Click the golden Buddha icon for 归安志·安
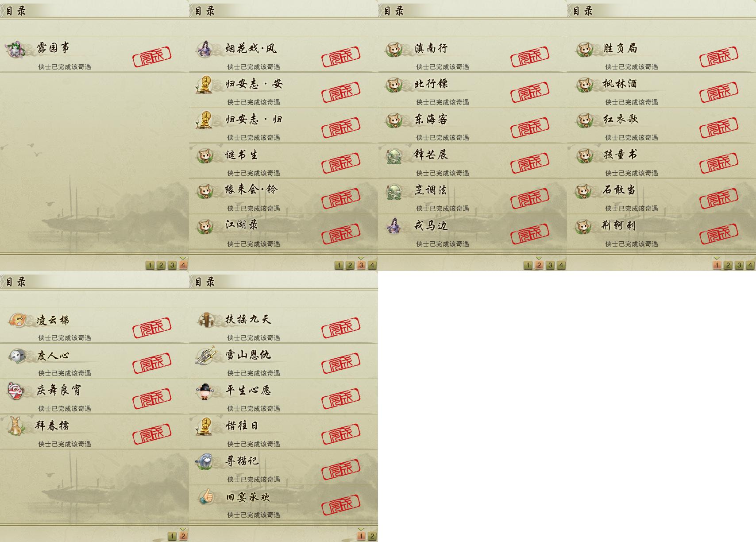The image size is (756, 542). [204, 85]
